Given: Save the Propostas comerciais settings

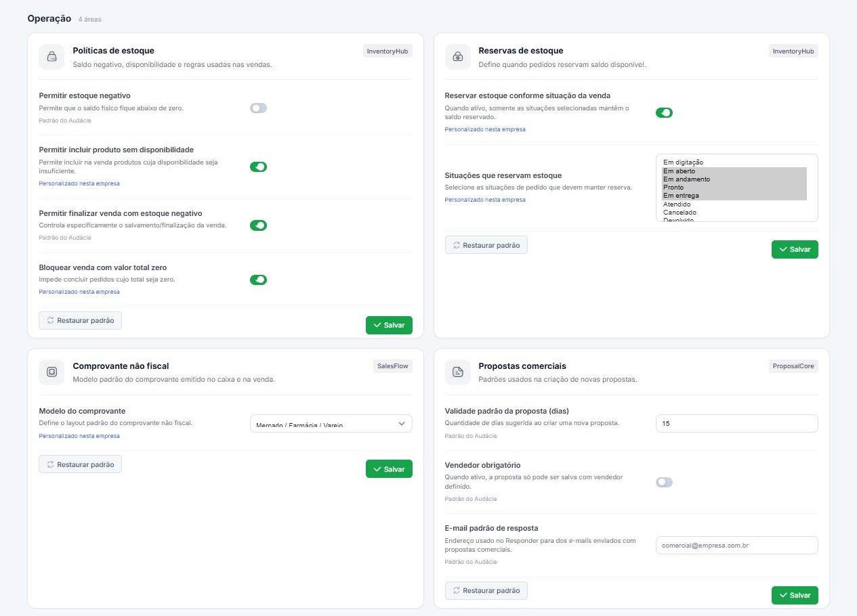Looking at the screenshot, I should point(795,595).
